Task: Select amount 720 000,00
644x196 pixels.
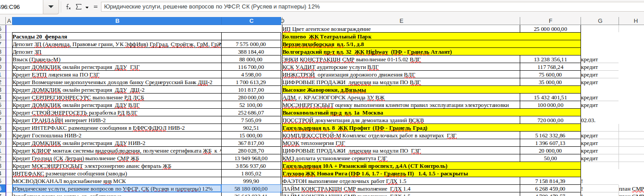Action: point(550,120)
